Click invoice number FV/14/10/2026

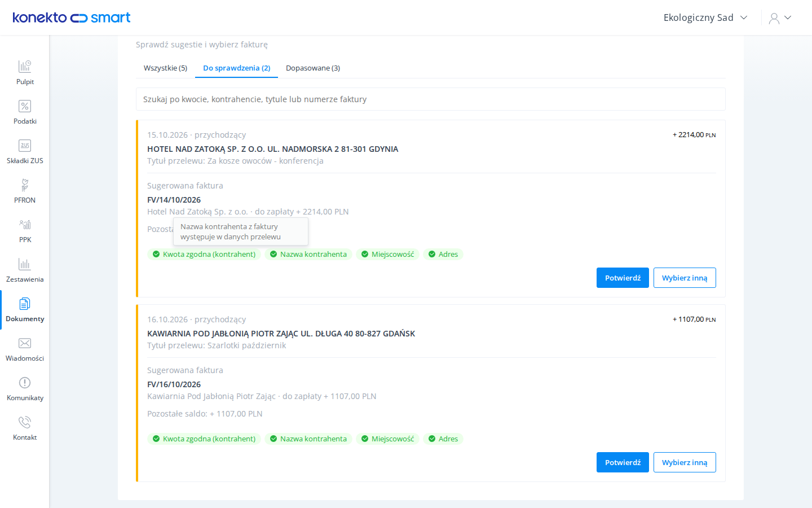point(174,200)
